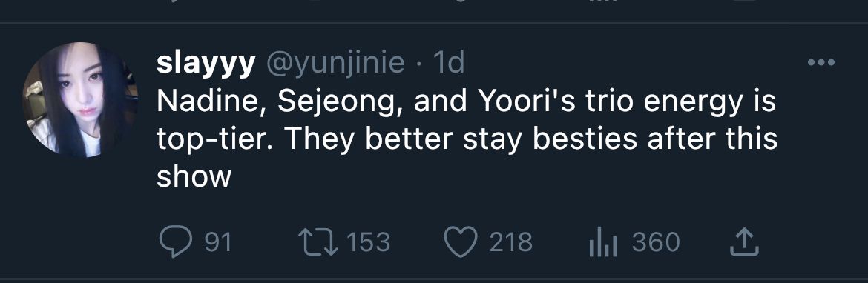The image size is (868, 283).
Task: Visit the @yunjinie handle profile
Action: (x=335, y=64)
